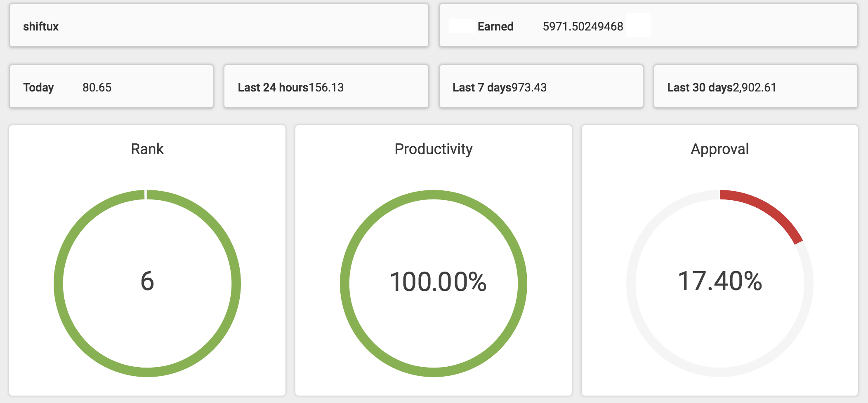Open the Today earnings card
The image size is (868, 403).
111,86
